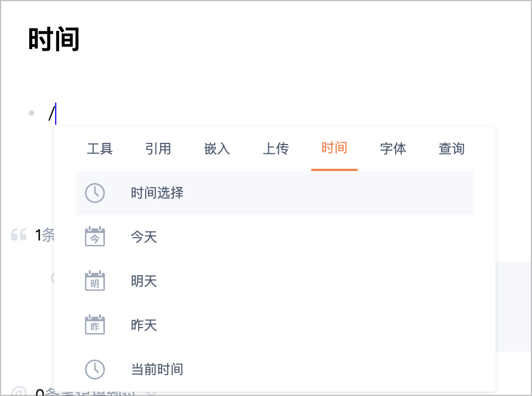The width and height of the screenshot is (532, 396).
Task: Switch to the 字体 tab
Action: tap(393, 149)
